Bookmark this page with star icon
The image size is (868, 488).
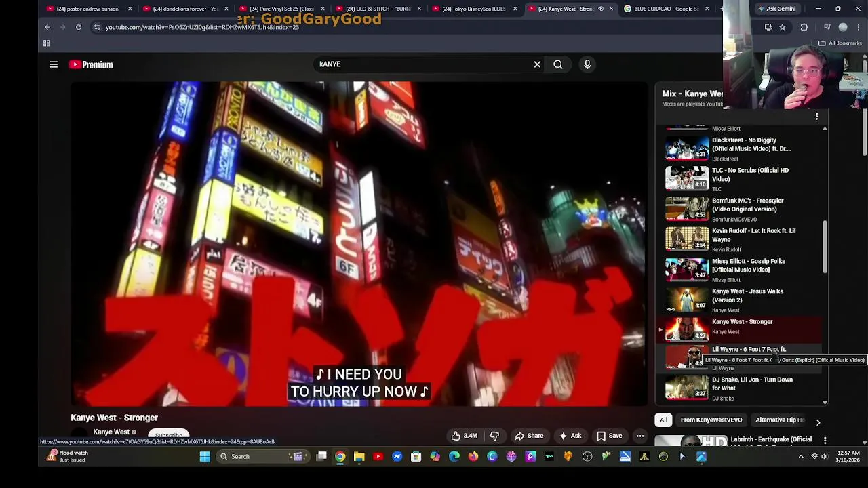pyautogui.click(x=782, y=27)
